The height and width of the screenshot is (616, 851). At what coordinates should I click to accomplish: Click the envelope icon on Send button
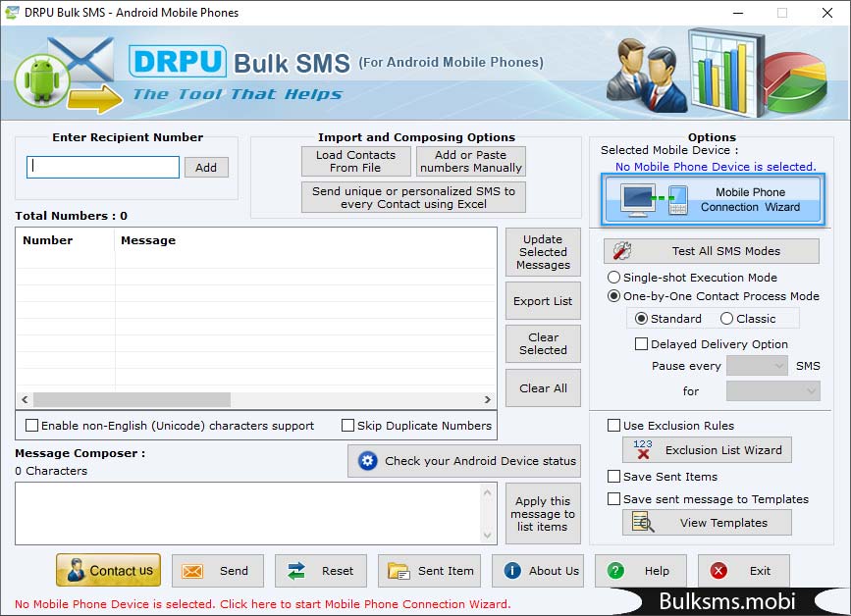(192, 571)
